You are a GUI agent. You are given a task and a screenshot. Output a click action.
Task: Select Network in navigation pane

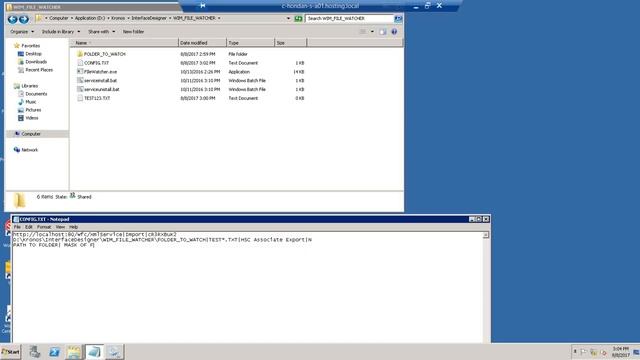[29, 150]
